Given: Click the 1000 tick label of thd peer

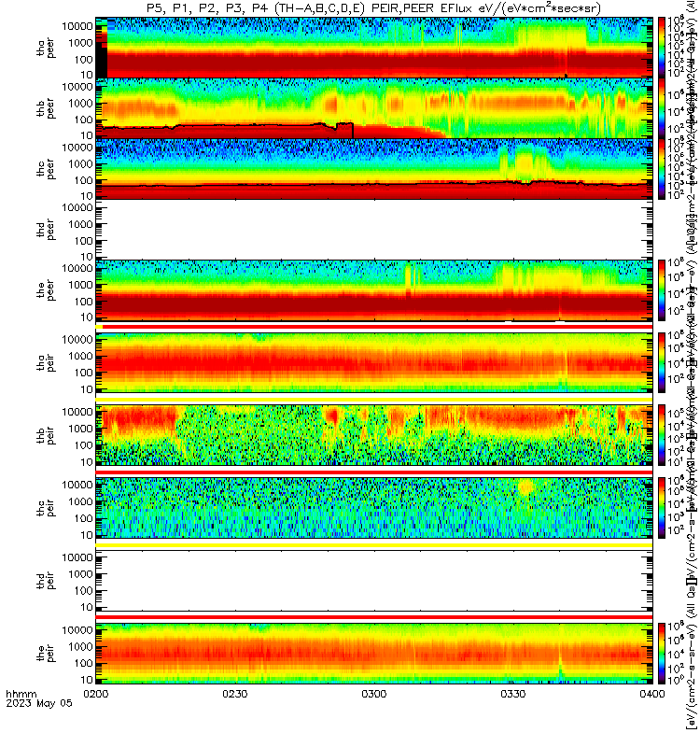Looking at the screenshot, I should pyautogui.click(x=80, y=224).
